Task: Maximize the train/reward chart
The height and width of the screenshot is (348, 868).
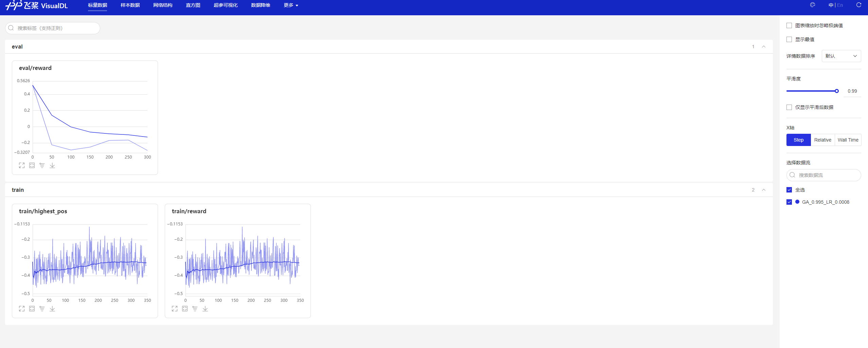Action: click(175, 309)
